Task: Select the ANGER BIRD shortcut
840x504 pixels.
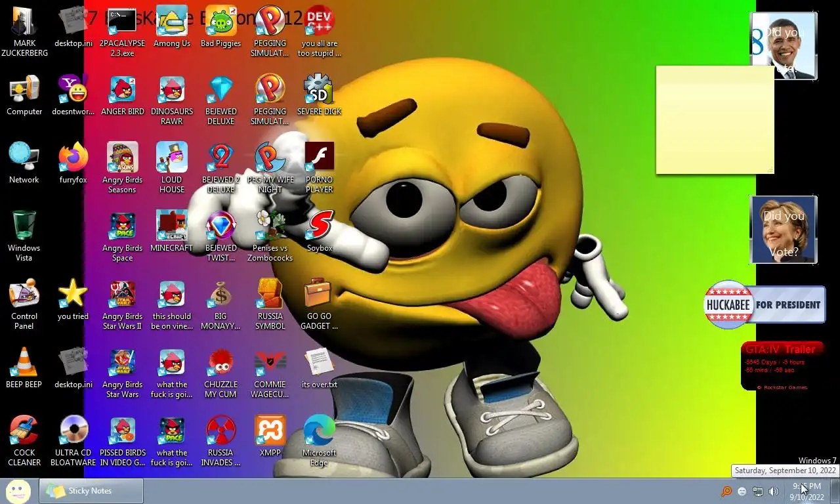Action: pos(122,95)
